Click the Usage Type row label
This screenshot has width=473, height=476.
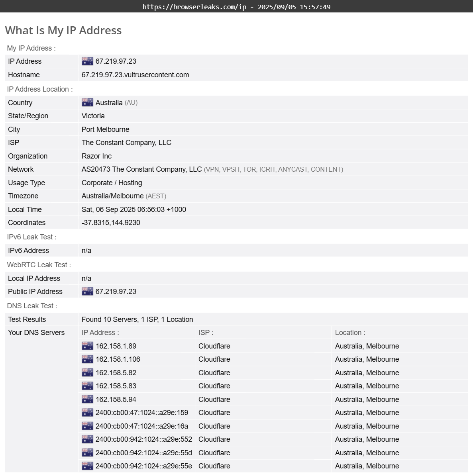click(x=26, y=183)
